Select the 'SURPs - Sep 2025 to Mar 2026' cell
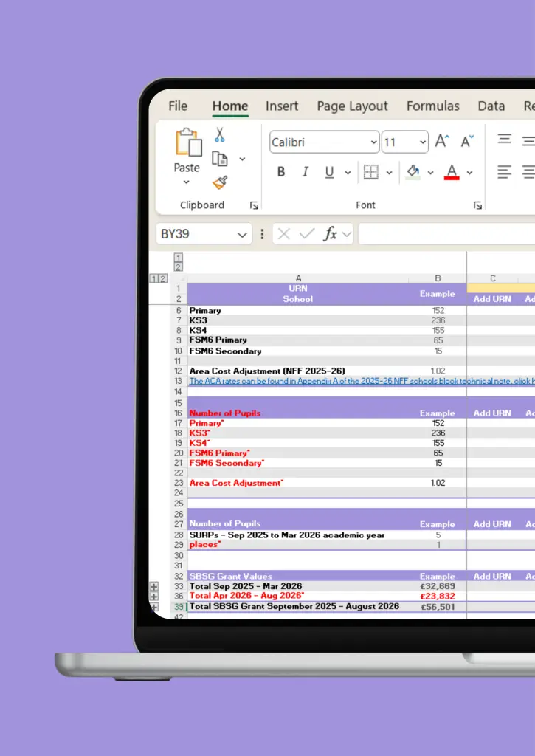This screenshot has width=535, height=756. [x=298, y=535]
